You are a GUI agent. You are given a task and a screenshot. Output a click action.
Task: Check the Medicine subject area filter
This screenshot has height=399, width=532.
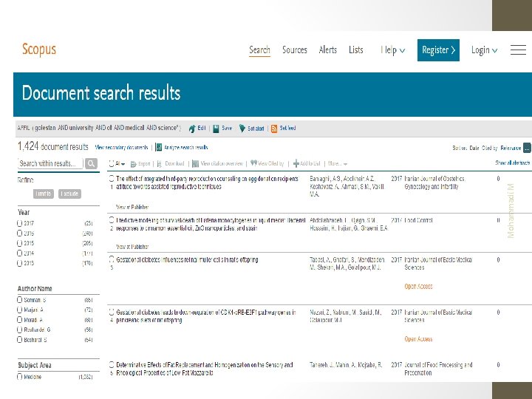20,377
